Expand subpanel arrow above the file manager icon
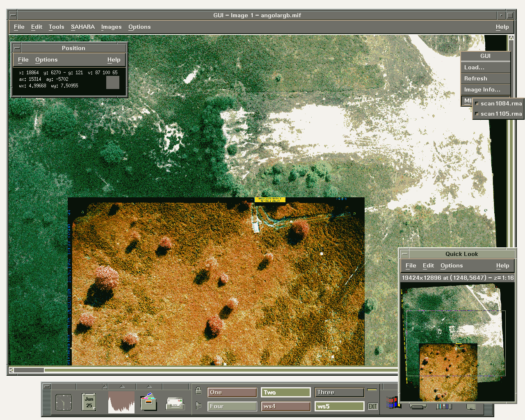This screenshot has width=525, height=420. click(149, 386)
